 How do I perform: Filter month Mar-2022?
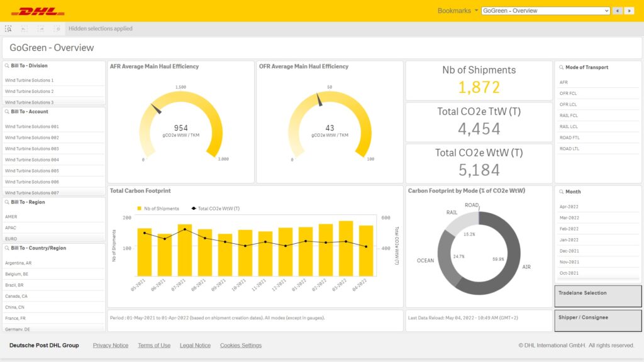598,218
